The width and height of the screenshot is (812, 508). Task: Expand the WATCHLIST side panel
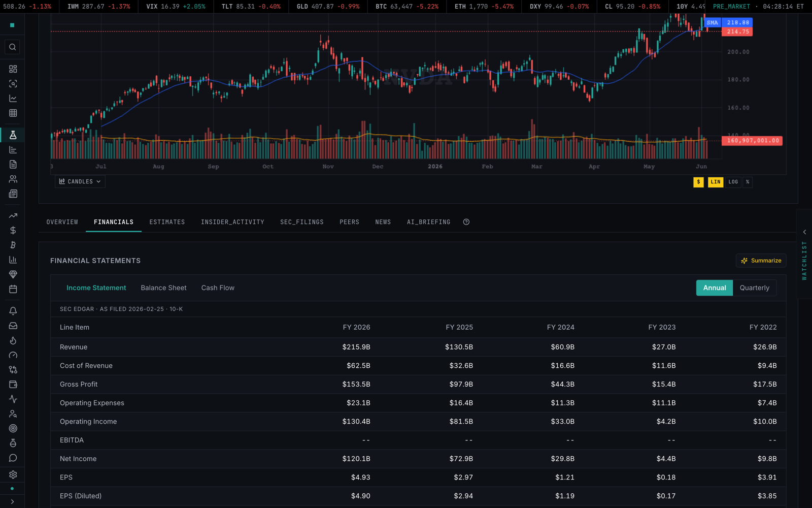coord(804,254)
